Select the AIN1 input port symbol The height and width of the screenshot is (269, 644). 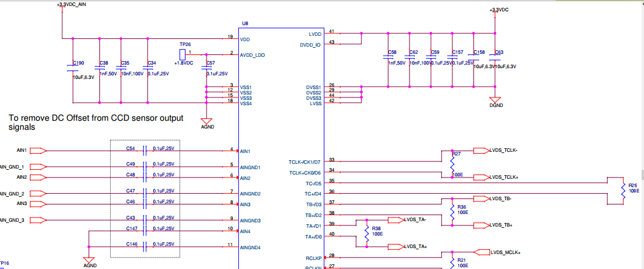[x=39, y=151]
